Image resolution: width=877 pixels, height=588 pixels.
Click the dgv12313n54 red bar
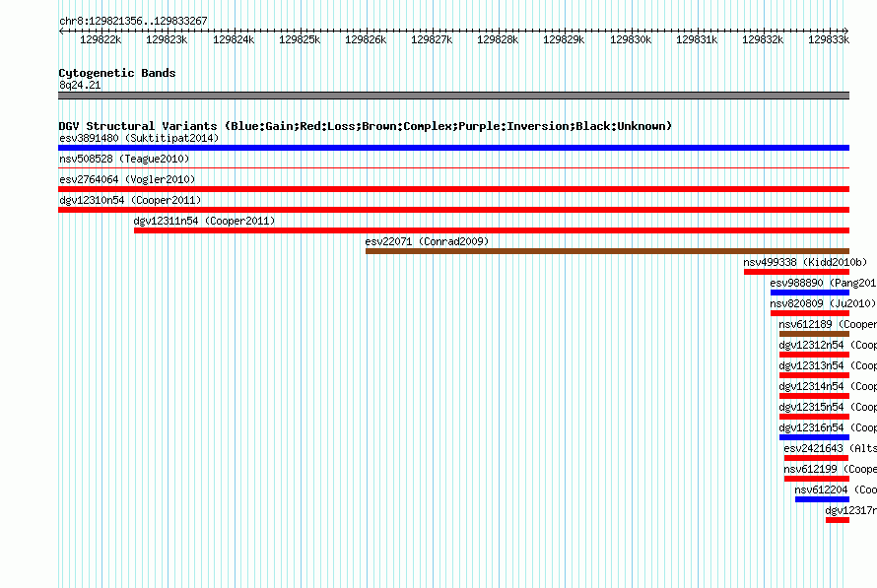pyautogui.click(x=814, y=375)
